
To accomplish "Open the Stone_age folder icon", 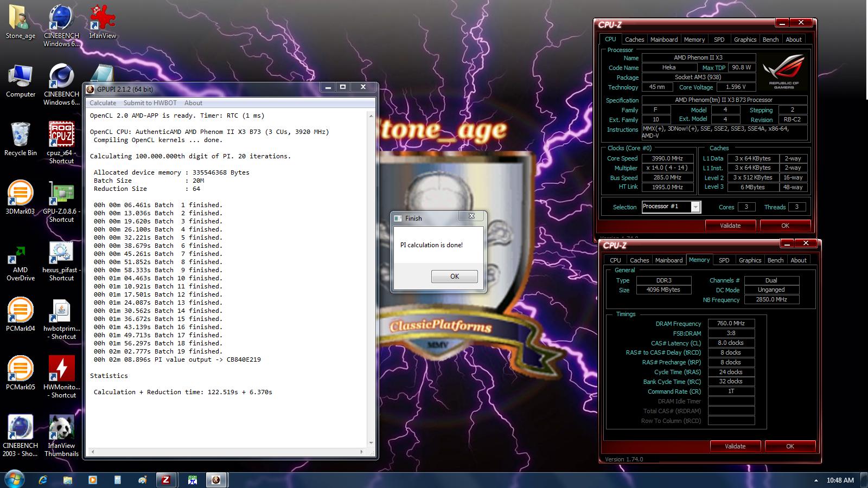I will [21, 22].
